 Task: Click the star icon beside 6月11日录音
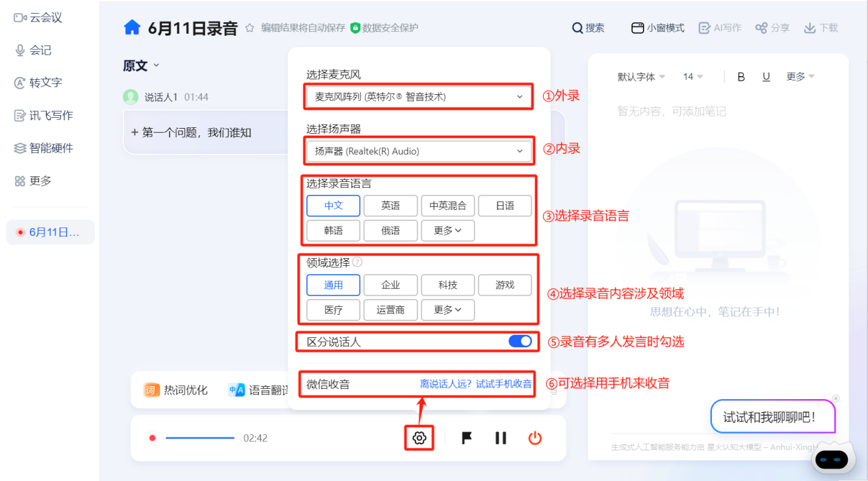(x=250, y=28)
